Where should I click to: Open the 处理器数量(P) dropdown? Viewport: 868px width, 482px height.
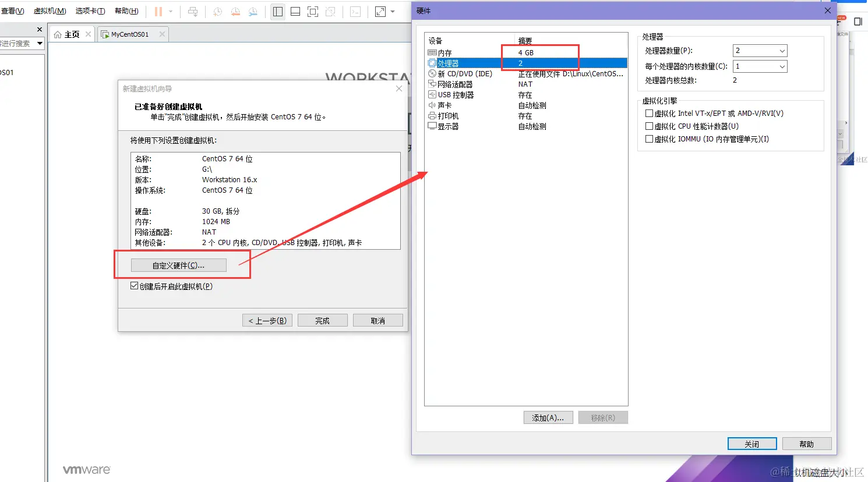pyautogui.click(x=760, y=51)
